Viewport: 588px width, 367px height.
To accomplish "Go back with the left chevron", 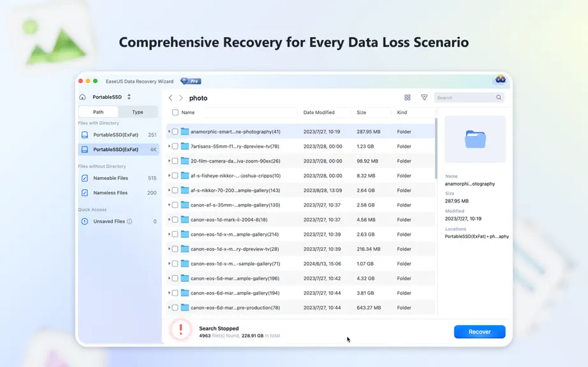I will 170,97.
